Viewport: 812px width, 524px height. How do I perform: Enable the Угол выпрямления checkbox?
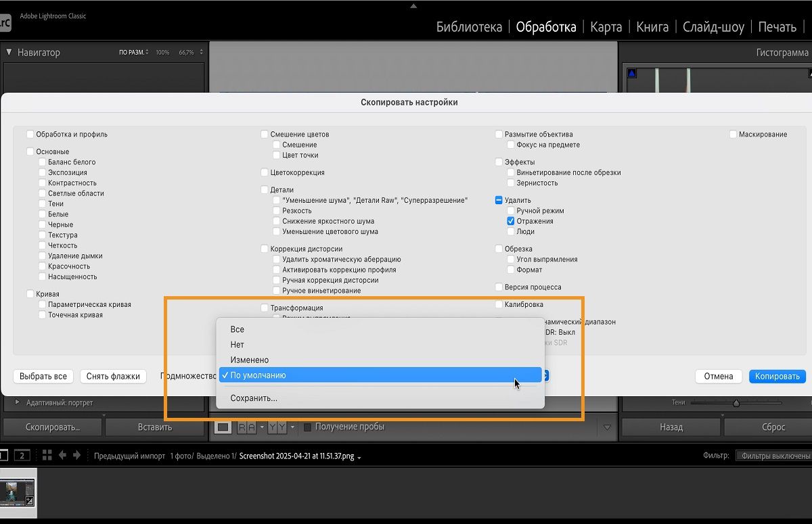511,259
